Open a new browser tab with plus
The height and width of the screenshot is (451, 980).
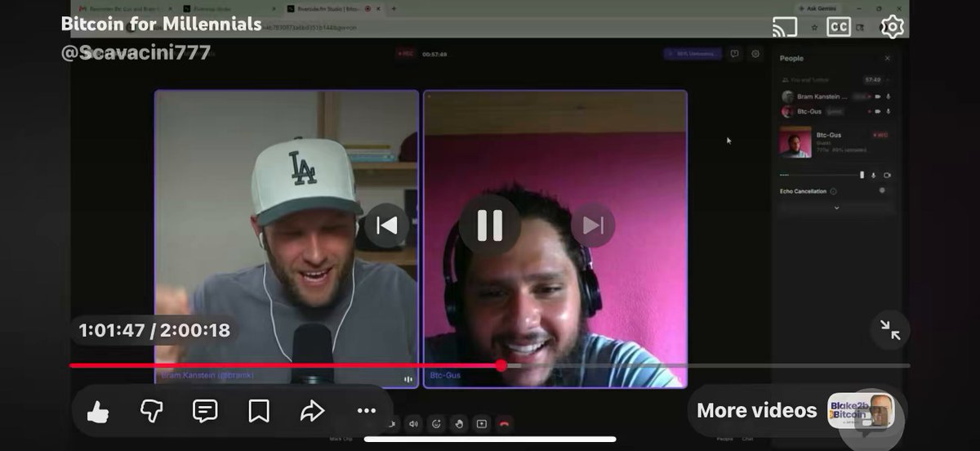pyautogui.click(x=394, y=8)
